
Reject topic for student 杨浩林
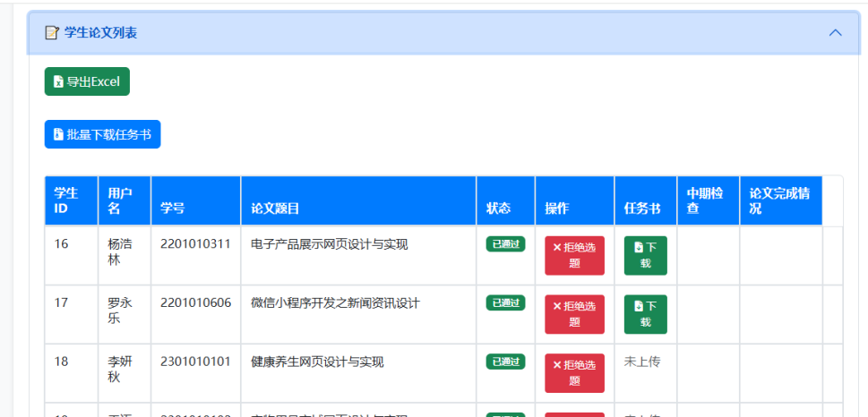click(574, 255)
